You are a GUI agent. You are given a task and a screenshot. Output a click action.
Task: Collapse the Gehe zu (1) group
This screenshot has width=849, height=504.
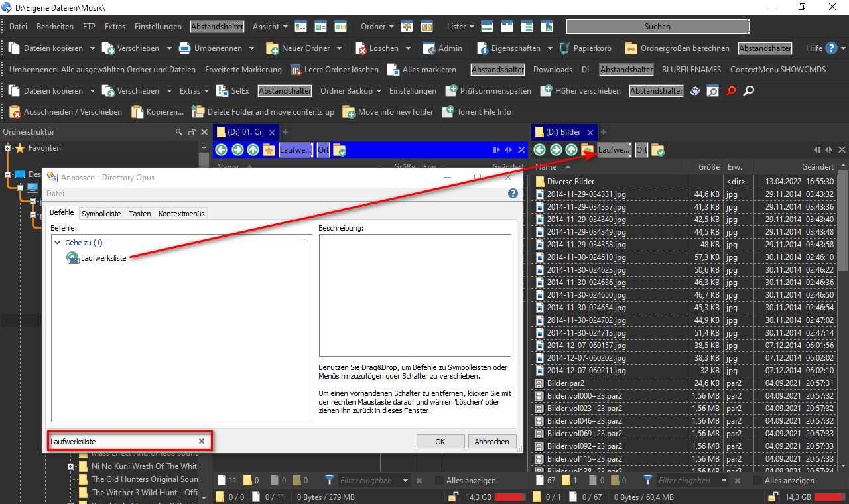[x=58, y=243]
